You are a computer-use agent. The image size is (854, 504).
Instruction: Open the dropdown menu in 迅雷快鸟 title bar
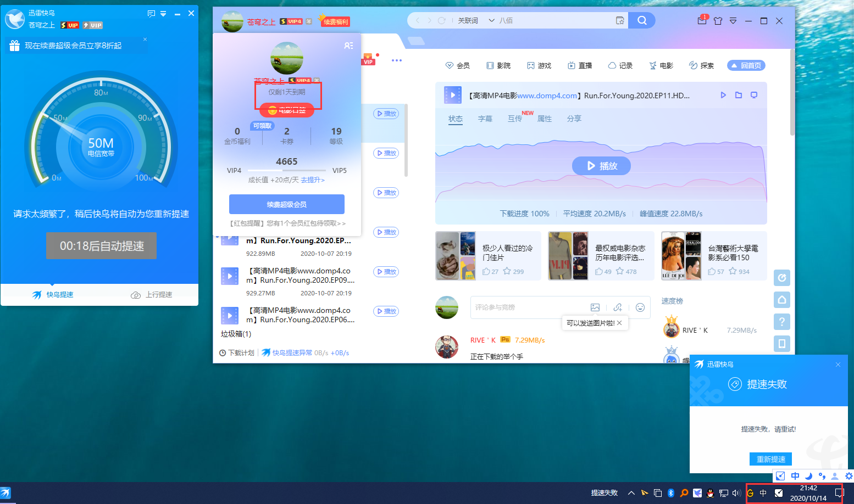163,13
